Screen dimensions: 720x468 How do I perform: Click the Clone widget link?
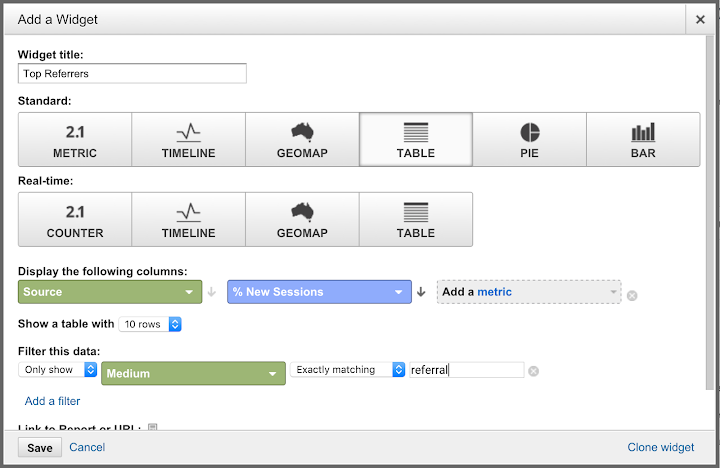pyautogui.click(x=661, y=447)
